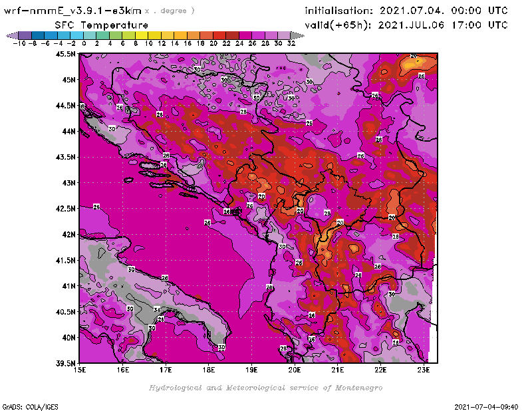Click the '39.5N' latitude label
The width and height of the screenshot is (532, 411).
(x=66, y=364)
